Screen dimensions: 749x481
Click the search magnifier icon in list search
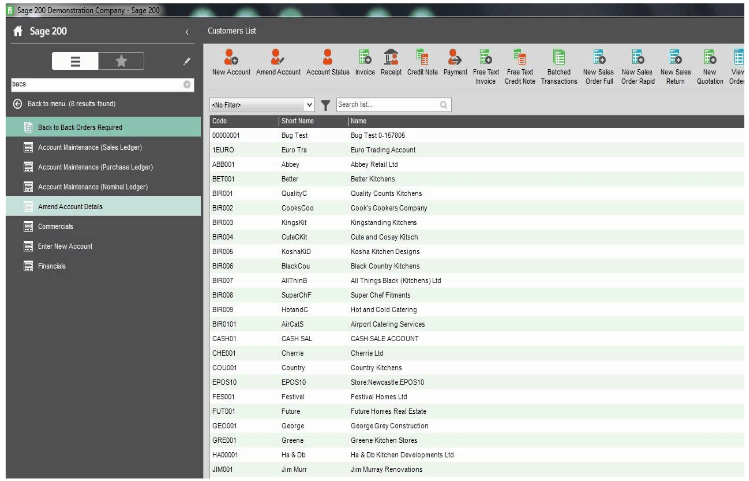[x=444, y=105]
